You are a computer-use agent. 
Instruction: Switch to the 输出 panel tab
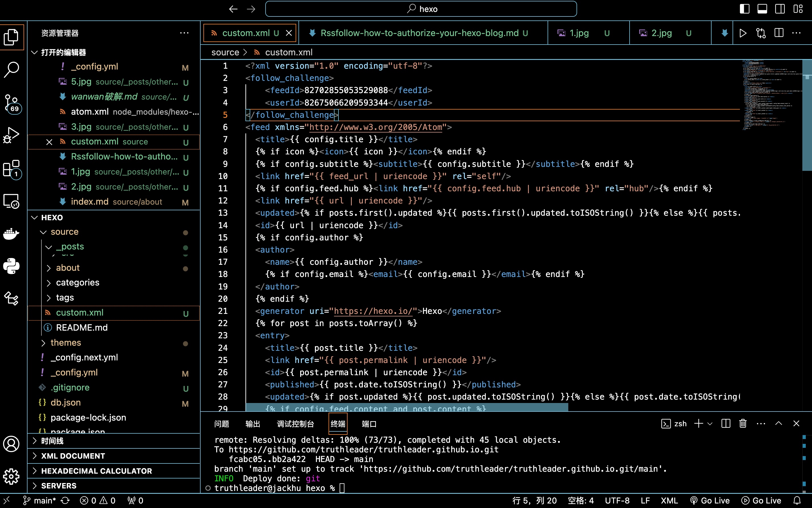pyautogui.click(x=253, y=424)
